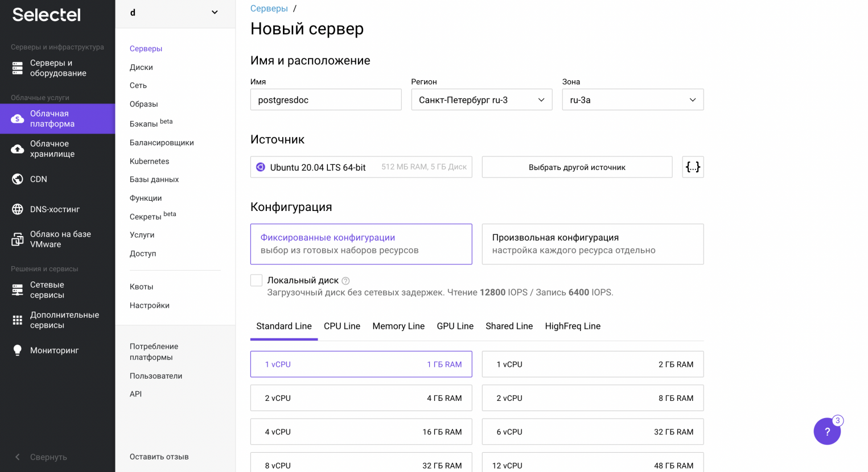Open 'Функции' section

146,198
